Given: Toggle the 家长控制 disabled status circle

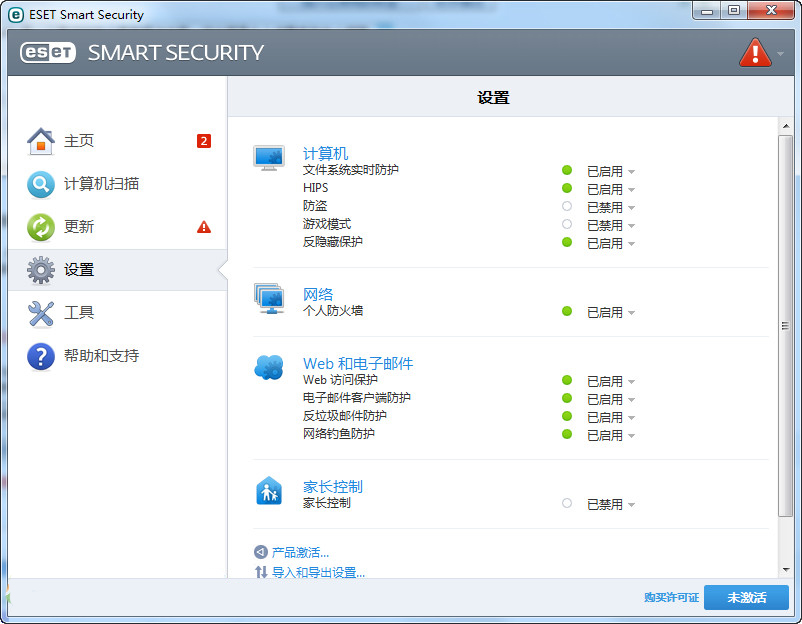Looking at the screenshot, I should click(567, 504).
